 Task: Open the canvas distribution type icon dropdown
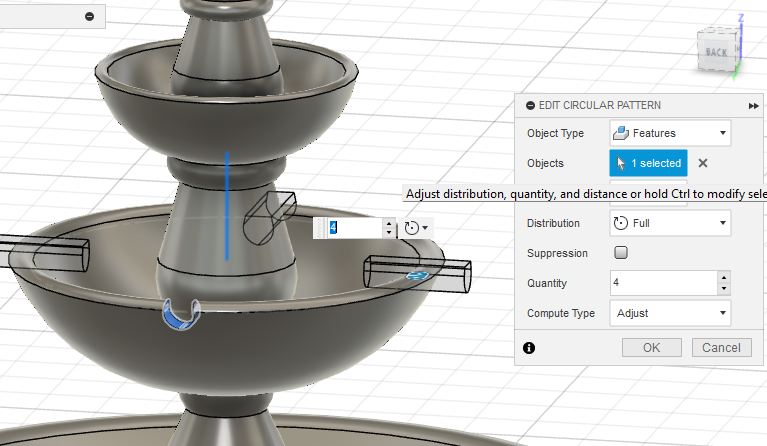[416, 228]
